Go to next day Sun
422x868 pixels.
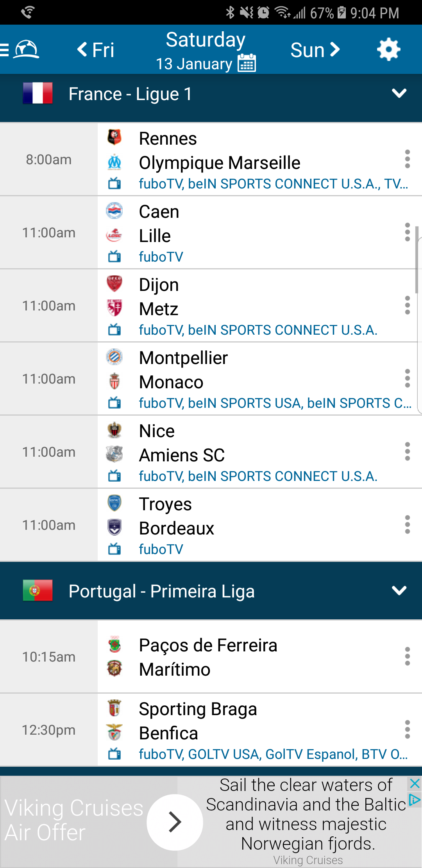click(x=315, y=50)
